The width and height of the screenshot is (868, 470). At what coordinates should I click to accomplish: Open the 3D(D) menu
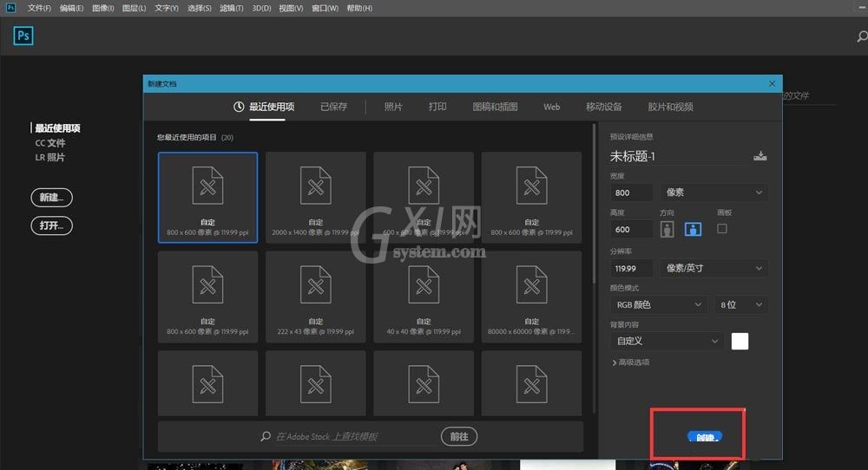click(x=261, y=9)
